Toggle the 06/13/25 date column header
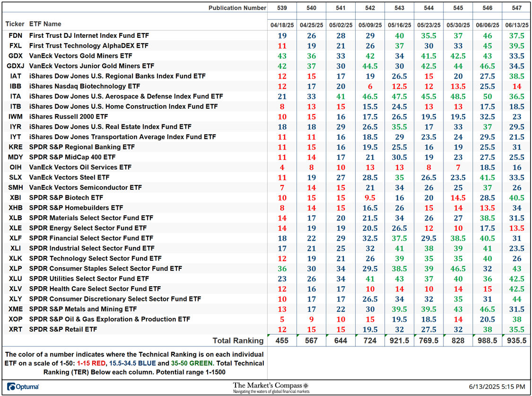 [516, 25]
